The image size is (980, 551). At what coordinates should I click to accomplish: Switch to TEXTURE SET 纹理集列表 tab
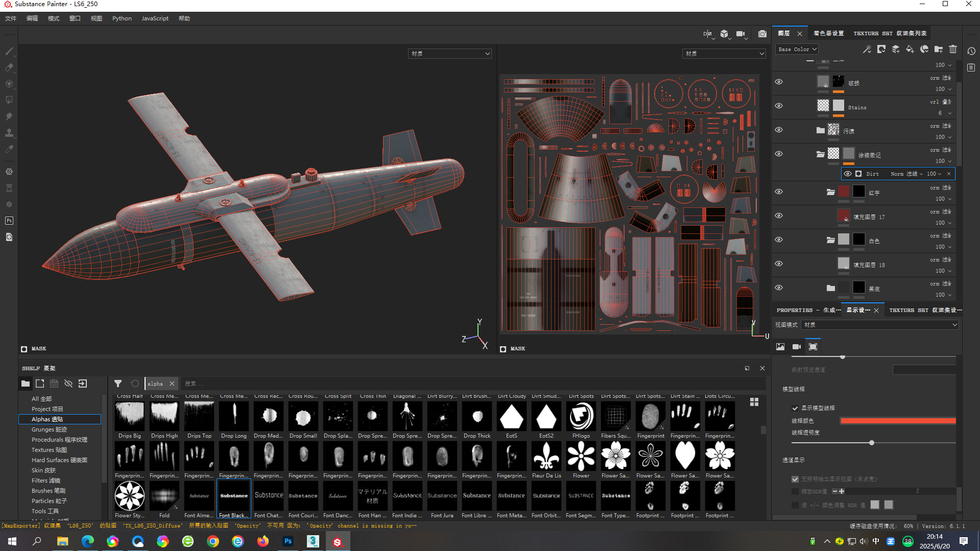pos(890,33)
